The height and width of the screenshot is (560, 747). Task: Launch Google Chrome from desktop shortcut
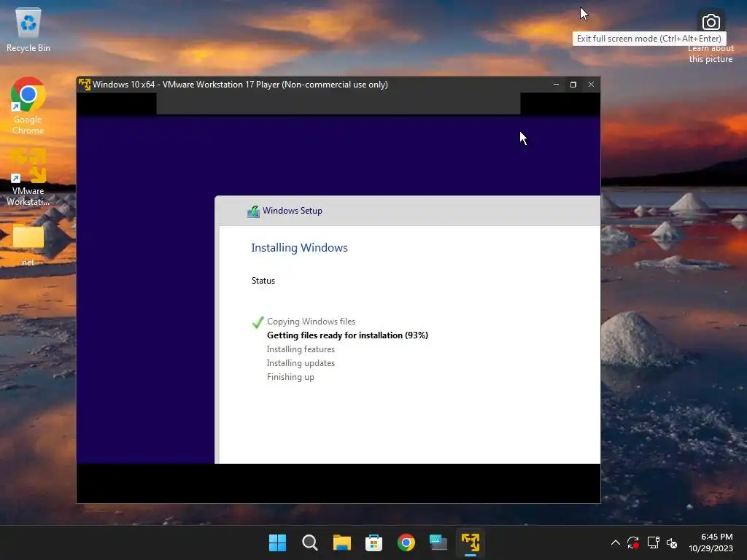(28, 106)
